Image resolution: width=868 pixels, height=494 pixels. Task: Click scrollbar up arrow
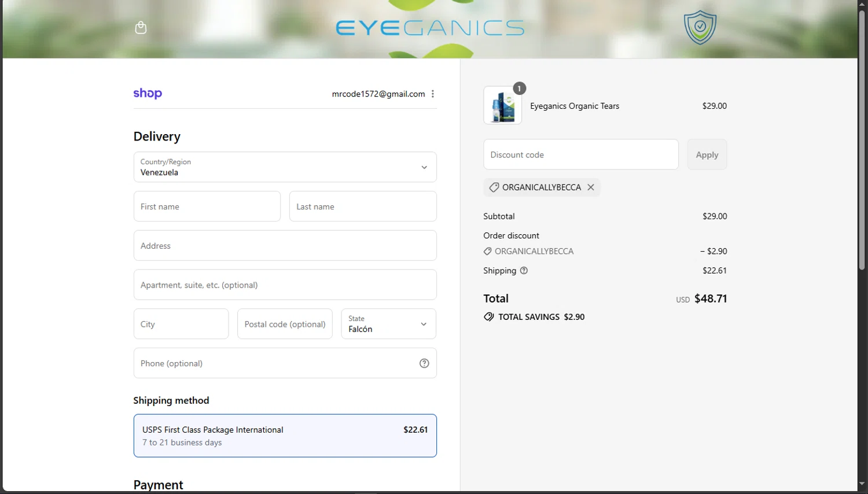point(862,4)
